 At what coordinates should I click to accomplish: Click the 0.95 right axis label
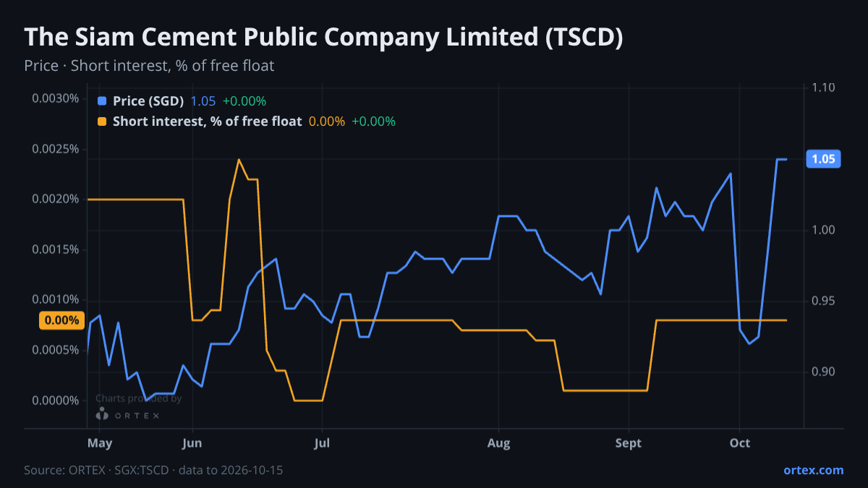(x=824, y=301)
